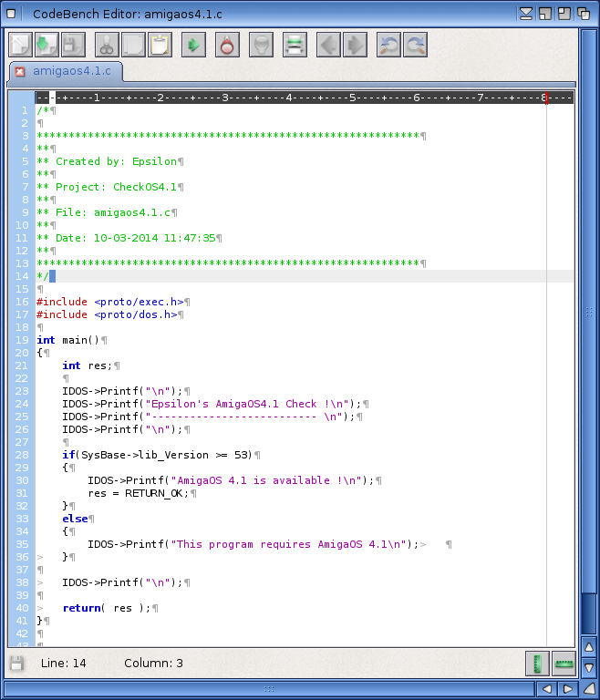600x700 pixels.
Task: Open a file using the green arrow icon
Action: 47,45
